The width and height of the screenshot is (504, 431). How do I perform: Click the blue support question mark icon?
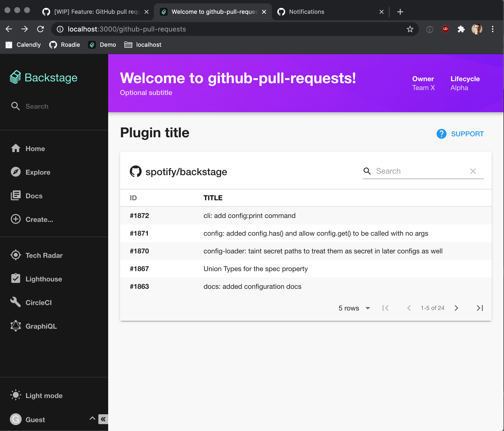point(441,134)
